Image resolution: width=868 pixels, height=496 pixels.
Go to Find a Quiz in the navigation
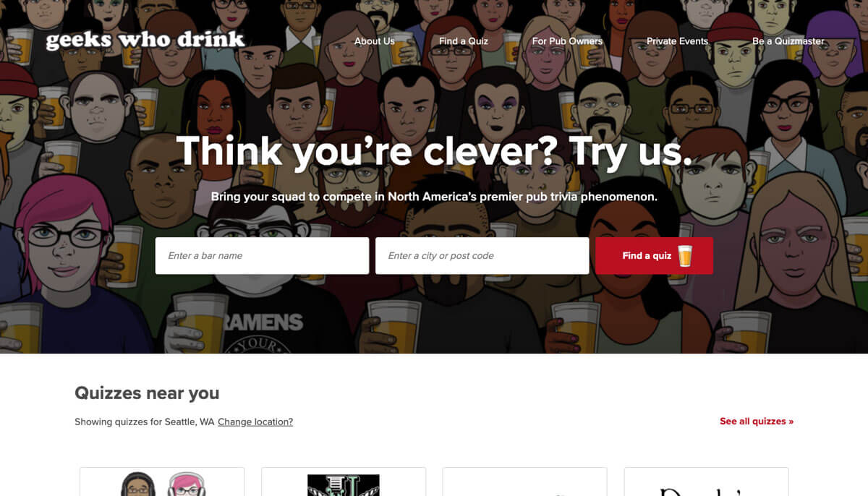tap(464, 41)
